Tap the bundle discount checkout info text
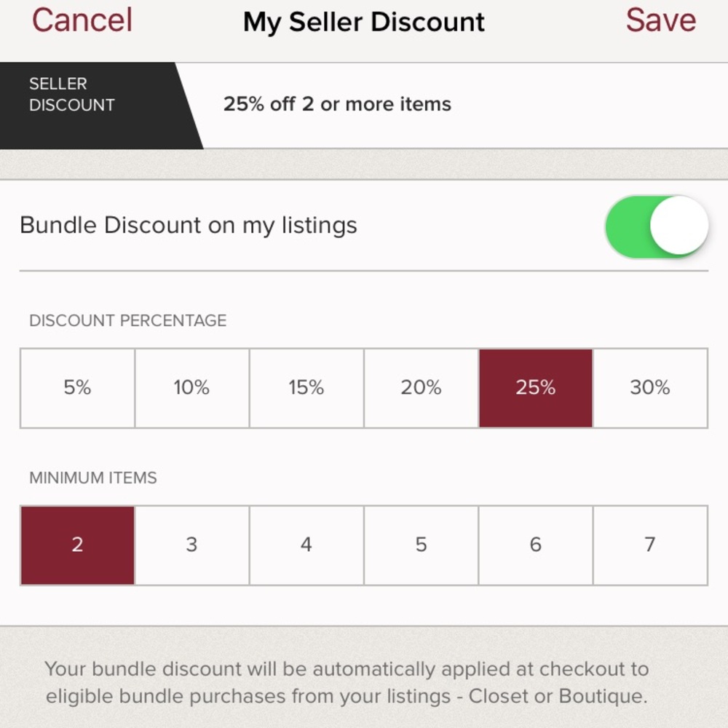 (x=347, y=682)
